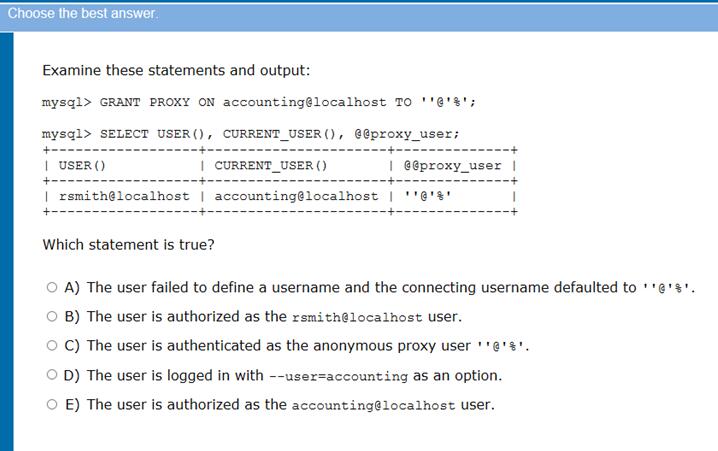The height and width of the screenshot is (451, 718).
Task: Choose answer B radio button
Action: 52,316
